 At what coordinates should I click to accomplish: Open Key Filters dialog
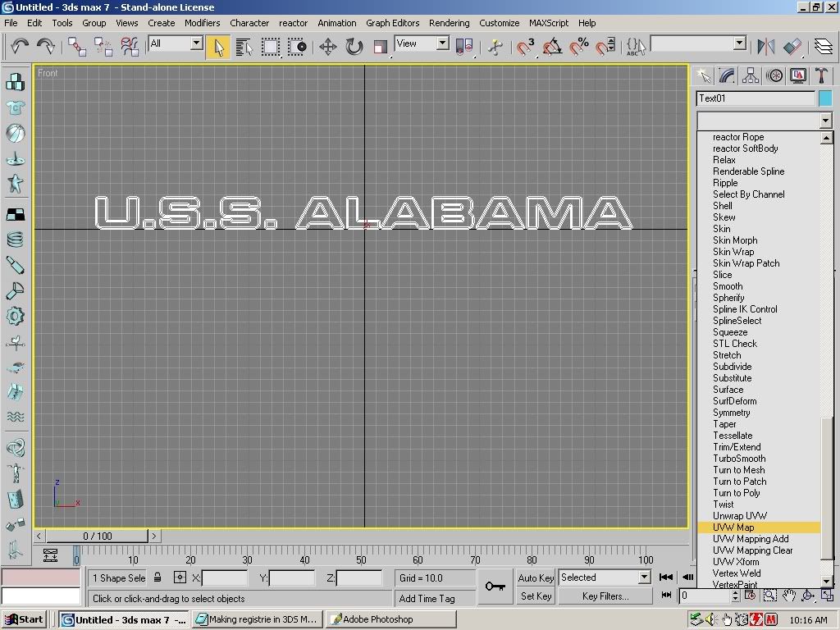605,596
